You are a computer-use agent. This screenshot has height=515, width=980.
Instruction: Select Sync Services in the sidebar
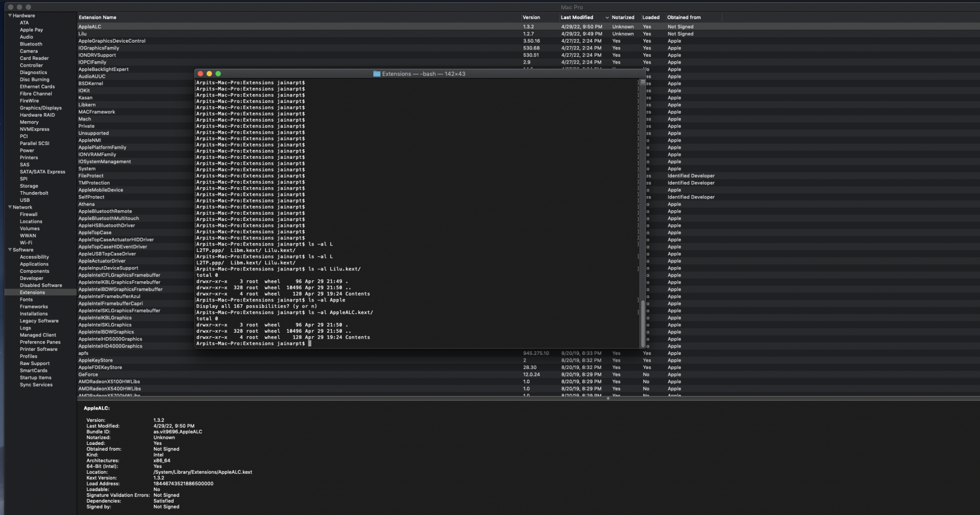tap(36, 385)
